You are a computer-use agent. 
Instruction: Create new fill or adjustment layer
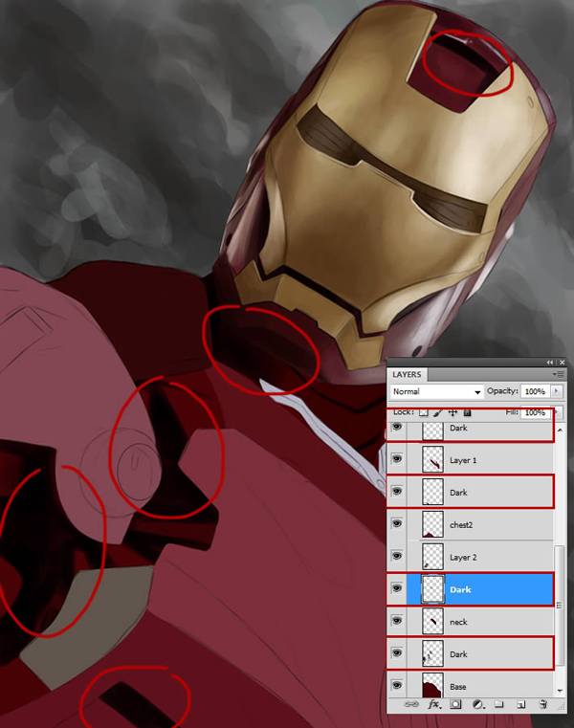tap(478, 704)
